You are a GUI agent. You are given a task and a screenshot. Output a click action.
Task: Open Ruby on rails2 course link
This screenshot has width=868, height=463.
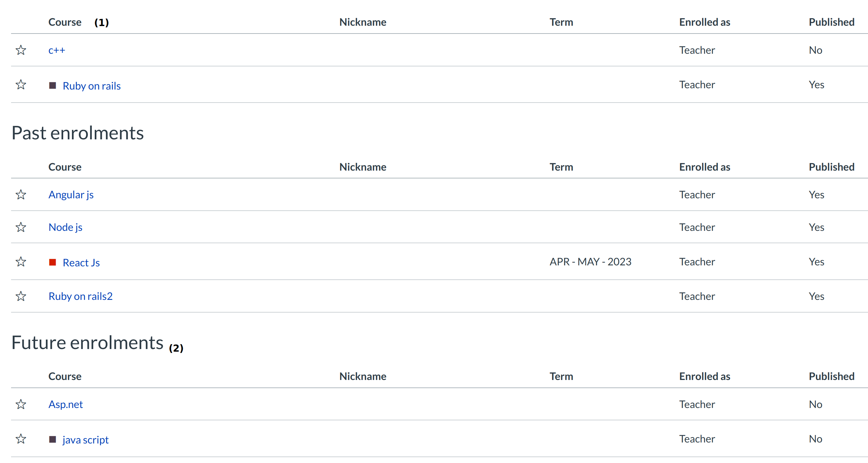point(80,297)
